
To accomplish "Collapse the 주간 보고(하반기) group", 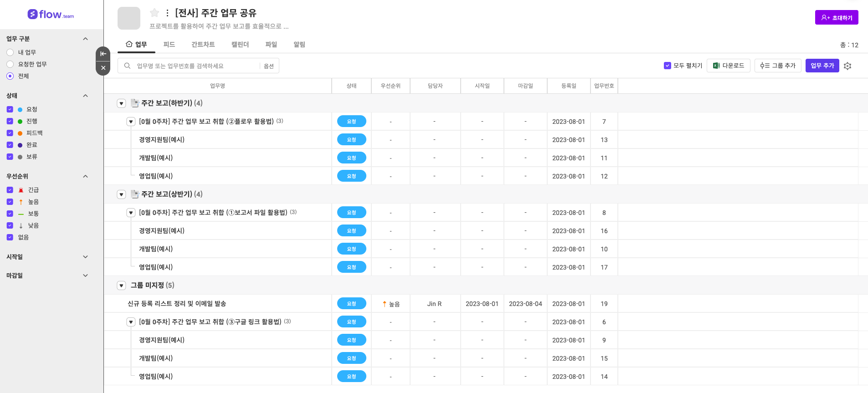I will tap(121, 103).
